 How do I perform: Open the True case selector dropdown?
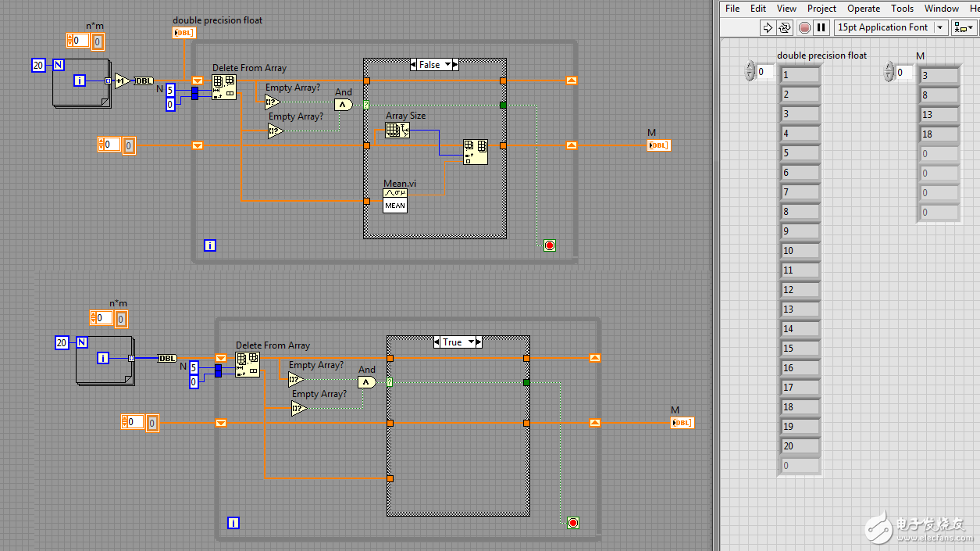tap(471, 342)
